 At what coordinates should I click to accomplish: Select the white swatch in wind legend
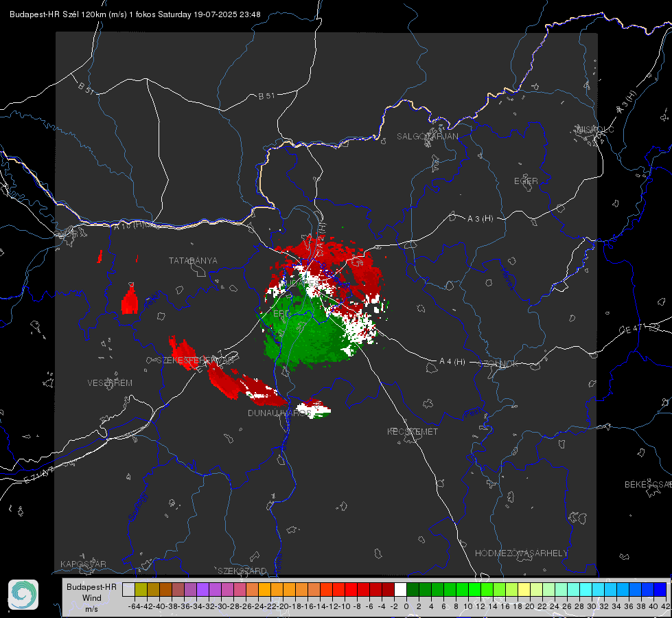click(x=400, y=589)
